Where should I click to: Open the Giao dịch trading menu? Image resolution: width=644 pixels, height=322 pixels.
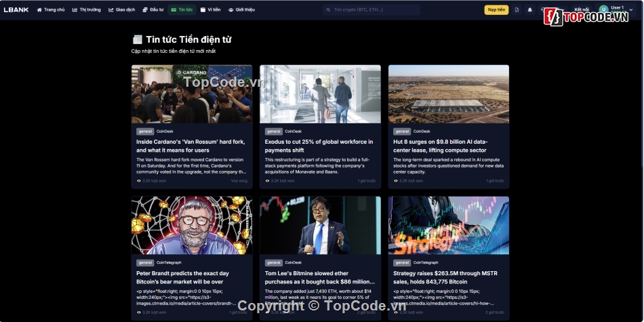pyautogui.click(x=122, y=9)
